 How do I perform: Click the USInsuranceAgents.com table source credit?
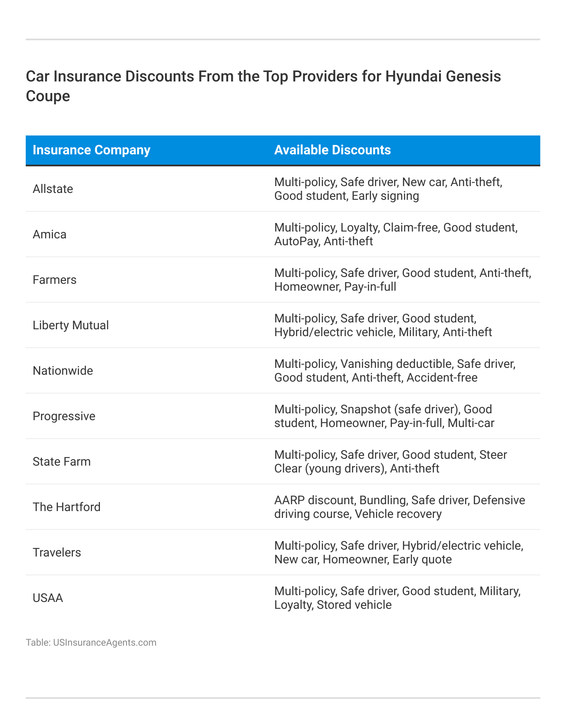click(91, 643)
